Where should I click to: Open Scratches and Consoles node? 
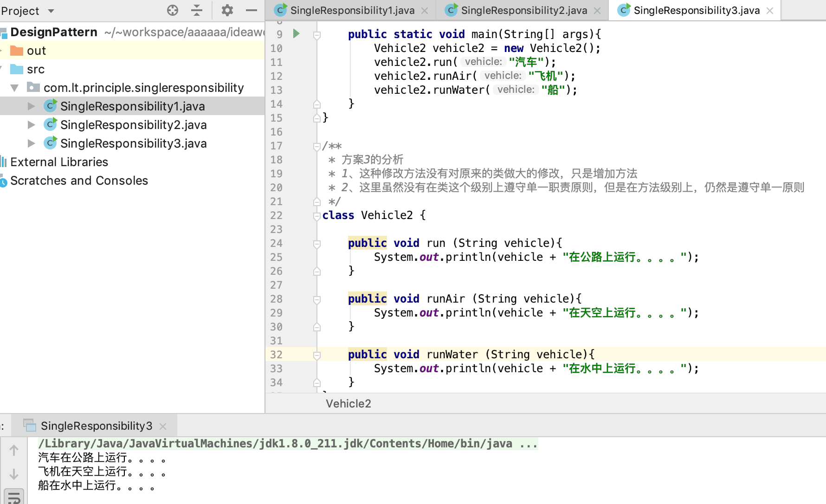[79, 181]
